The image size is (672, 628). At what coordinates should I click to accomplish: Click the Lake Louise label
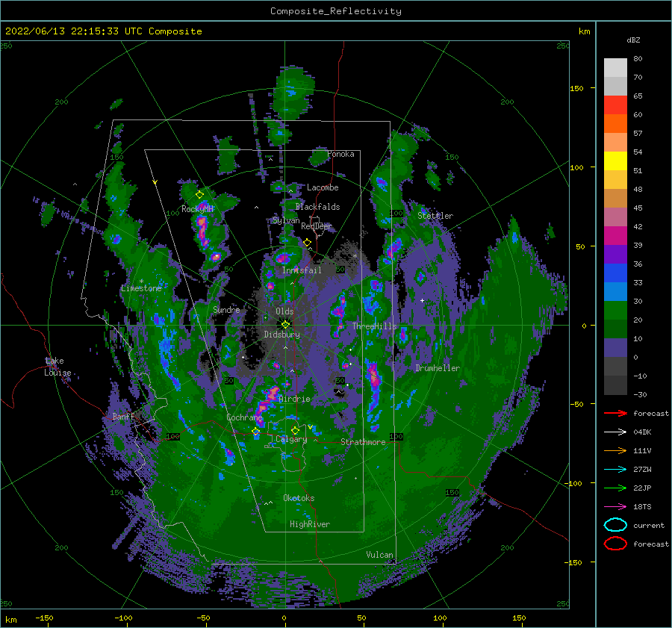point(57,367)
